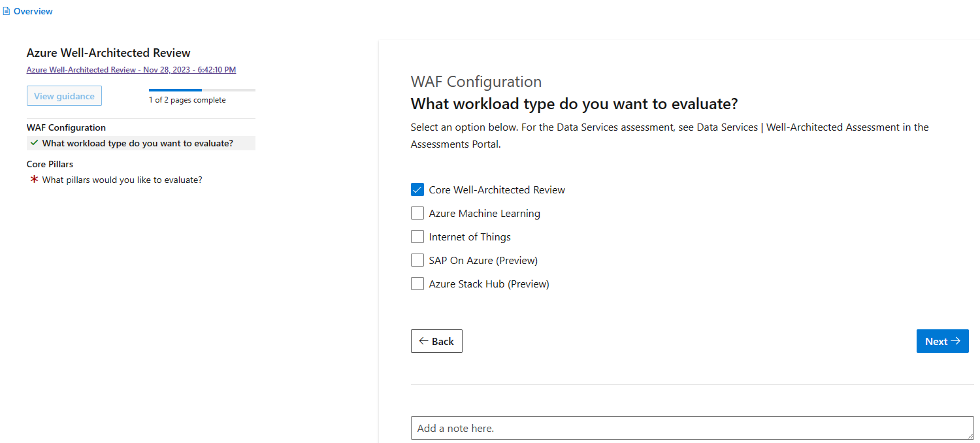Click the WAF Configuration sidebar section heading
Viewport: 980px width, 443px height.
tap(66, 127)
